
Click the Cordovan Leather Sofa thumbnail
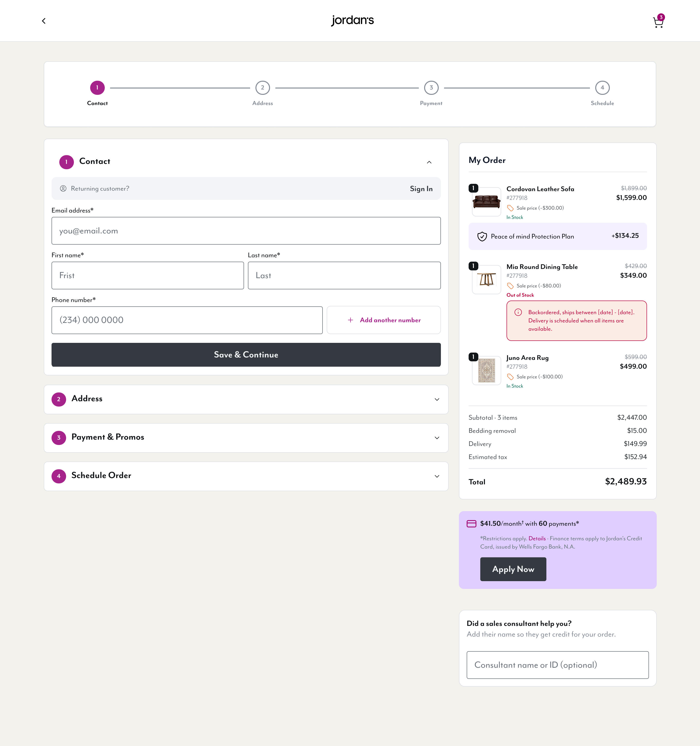tap(487, 202)
